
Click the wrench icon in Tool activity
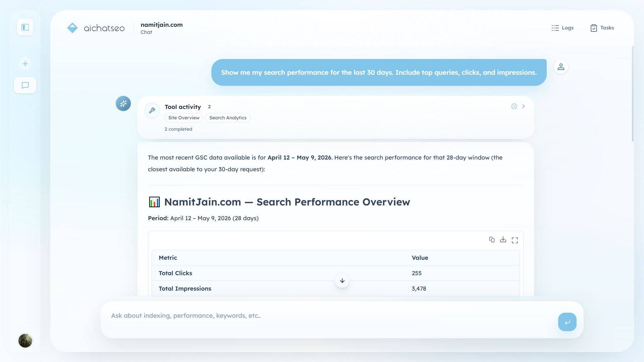152,110
